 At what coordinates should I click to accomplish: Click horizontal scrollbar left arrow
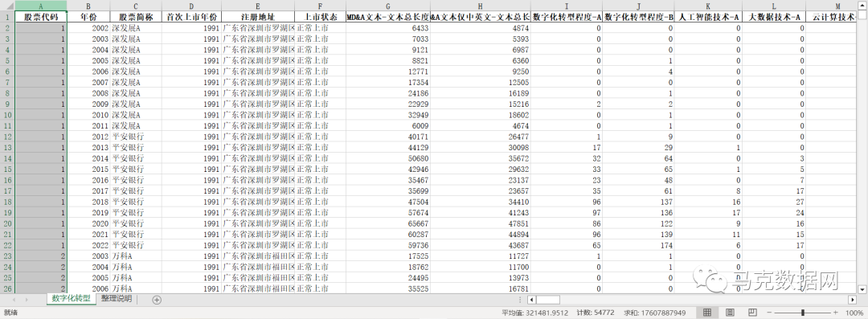click(532, 300)
